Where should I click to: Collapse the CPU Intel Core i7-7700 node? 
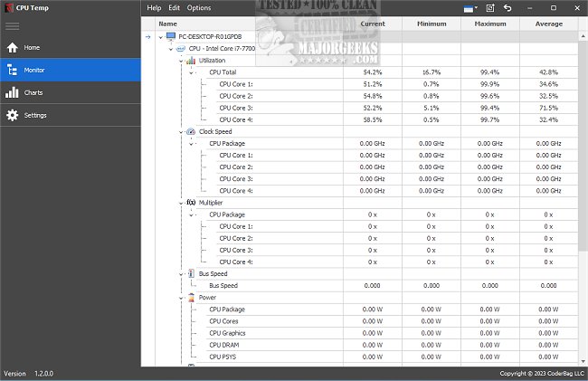tap(171, 49)
